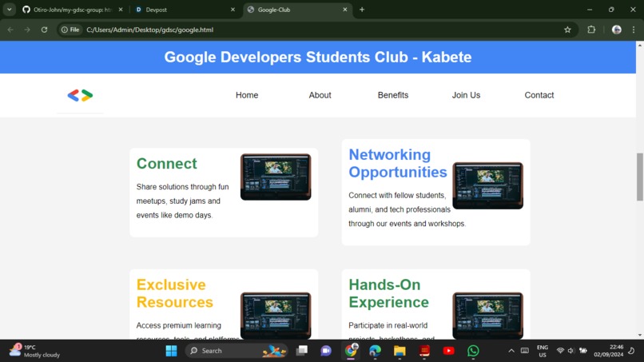This screenshot has height=362, width=644.
Task: Open Google Chrome in the taskbar
Action: click(x=351, y=351)
